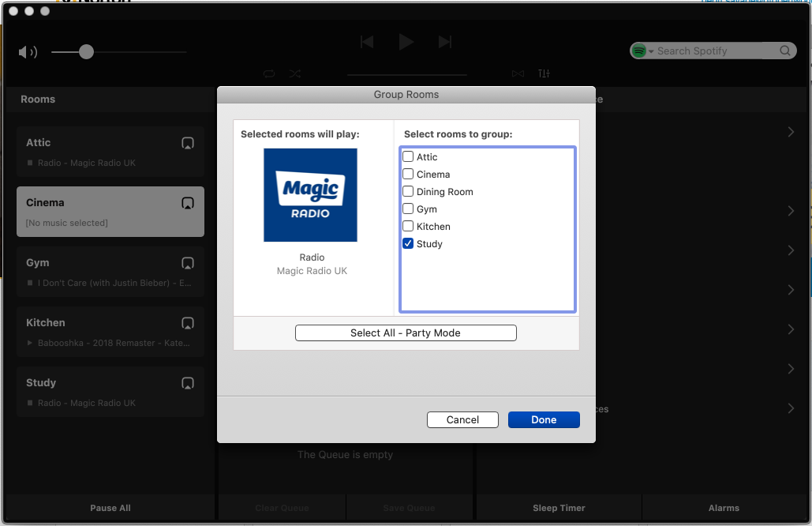Check the Cinema checkbox

point(408,174)
